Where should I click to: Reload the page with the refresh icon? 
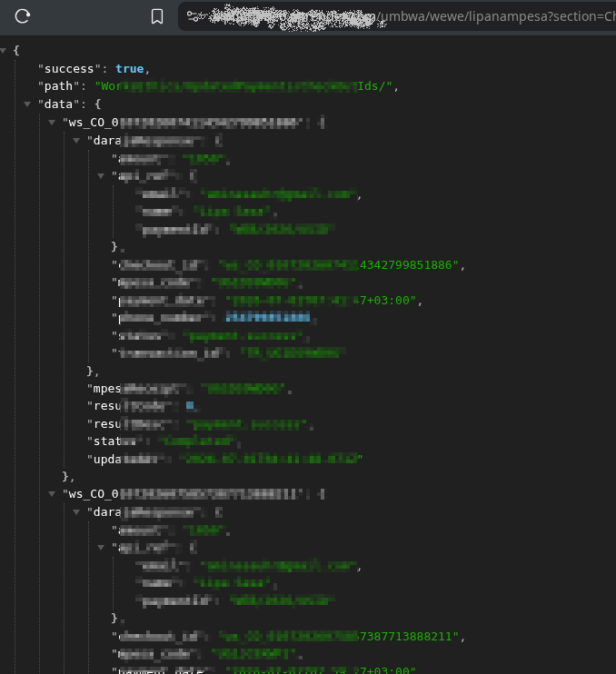coord(23,16)
